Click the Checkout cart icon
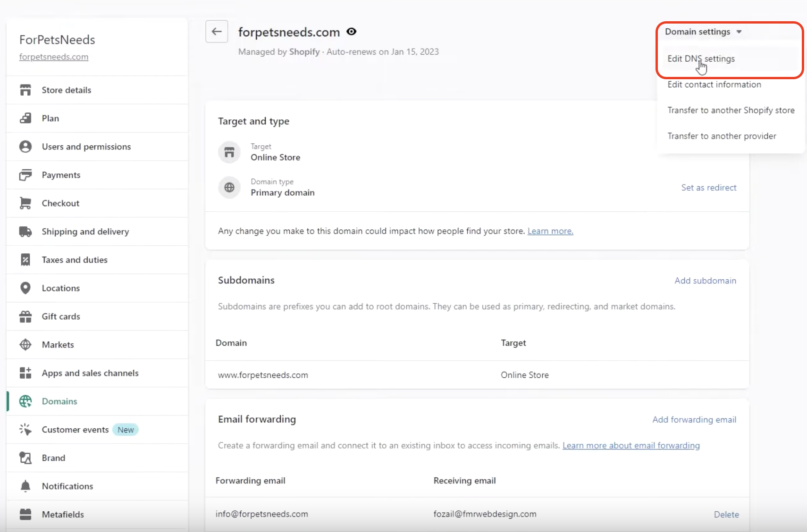Screen dimensions: 807x532 coord(25,203)
